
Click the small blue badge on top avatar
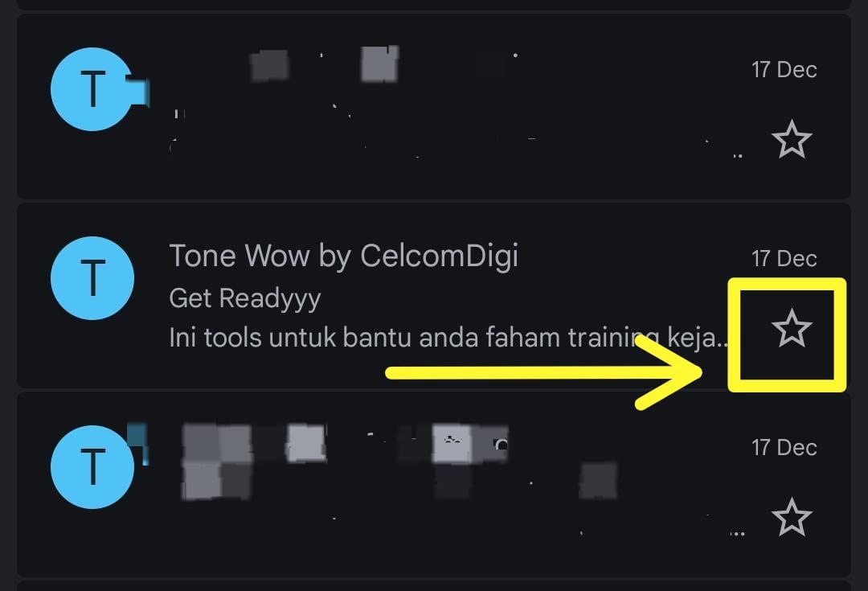coord(138,92)
